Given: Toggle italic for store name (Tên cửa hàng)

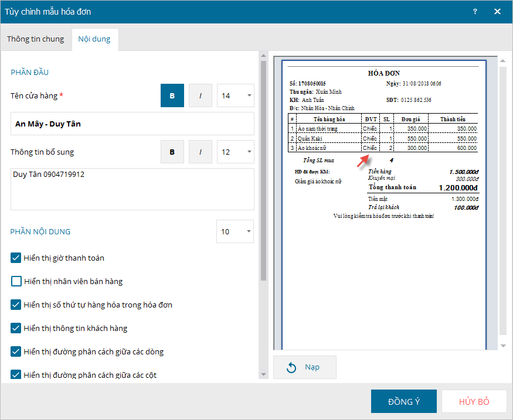Looking at the screenshot, I should click(201, 95).
